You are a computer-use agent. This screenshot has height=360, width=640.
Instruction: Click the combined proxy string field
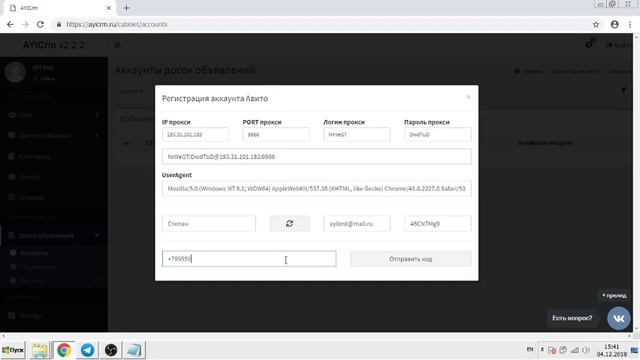click(x=317, y=156)
